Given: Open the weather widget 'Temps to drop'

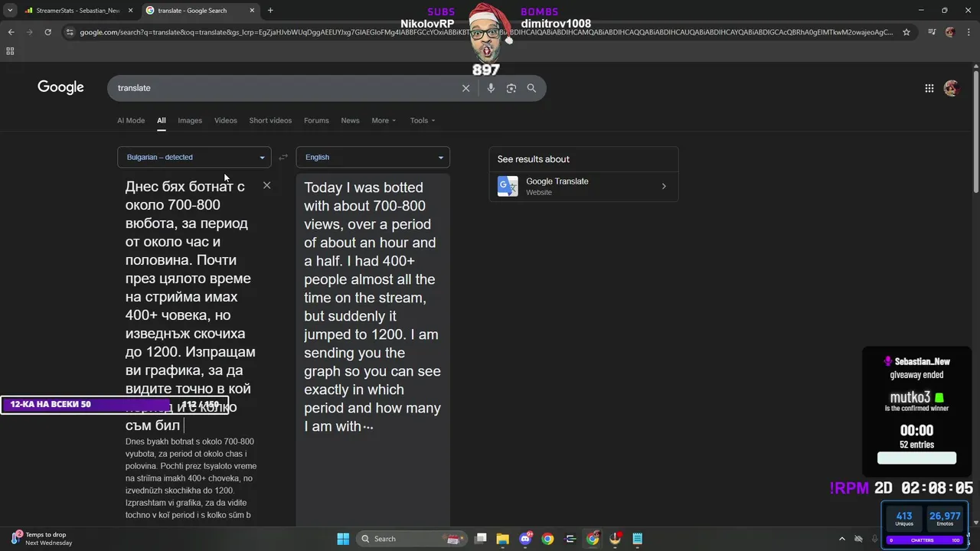Looking at the screenshot, I should 42,538.
